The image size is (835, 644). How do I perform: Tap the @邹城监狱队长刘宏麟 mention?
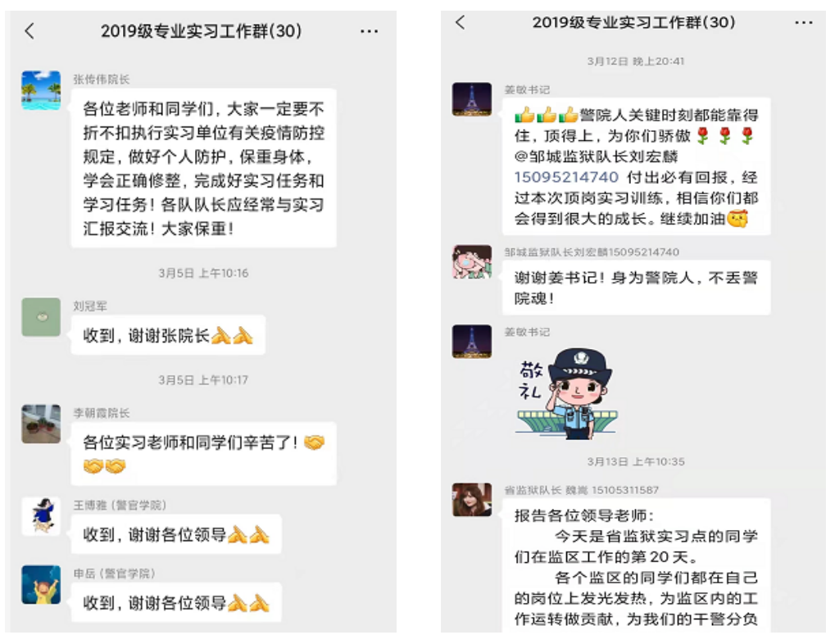[x=596, y=156]
